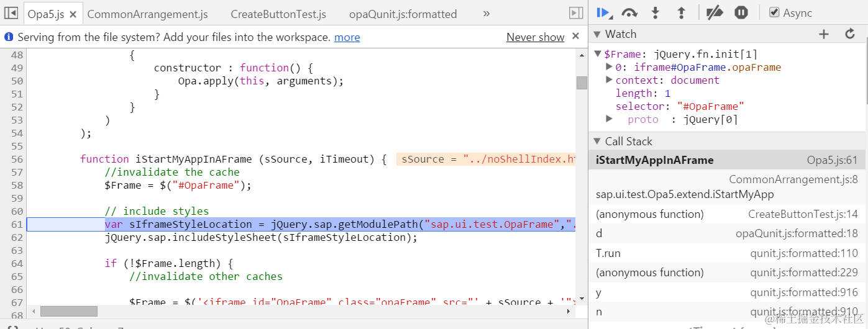
Task: Set breakpoint on line 62 gutter
Action: [17, 237]
